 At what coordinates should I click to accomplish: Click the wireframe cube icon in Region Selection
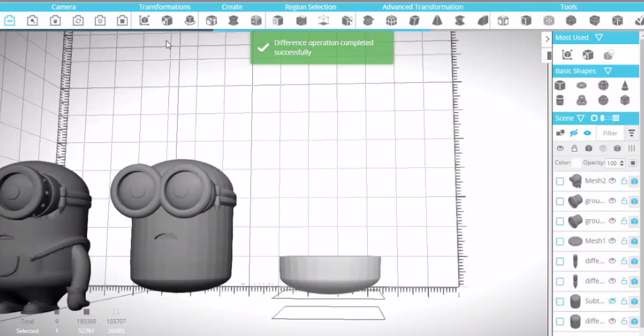[x=324, y=21]
